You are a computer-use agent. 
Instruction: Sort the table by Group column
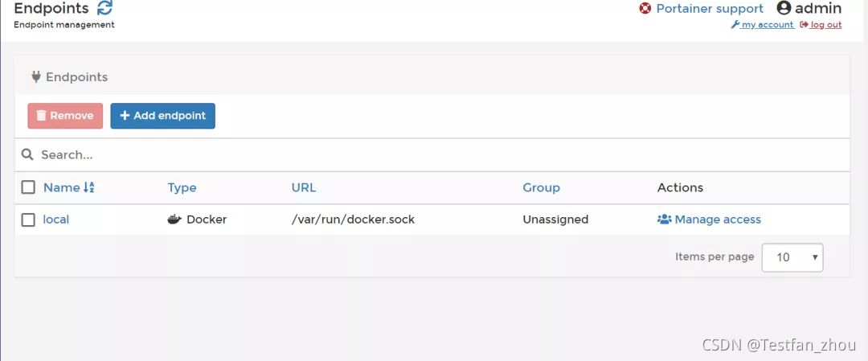542,187
